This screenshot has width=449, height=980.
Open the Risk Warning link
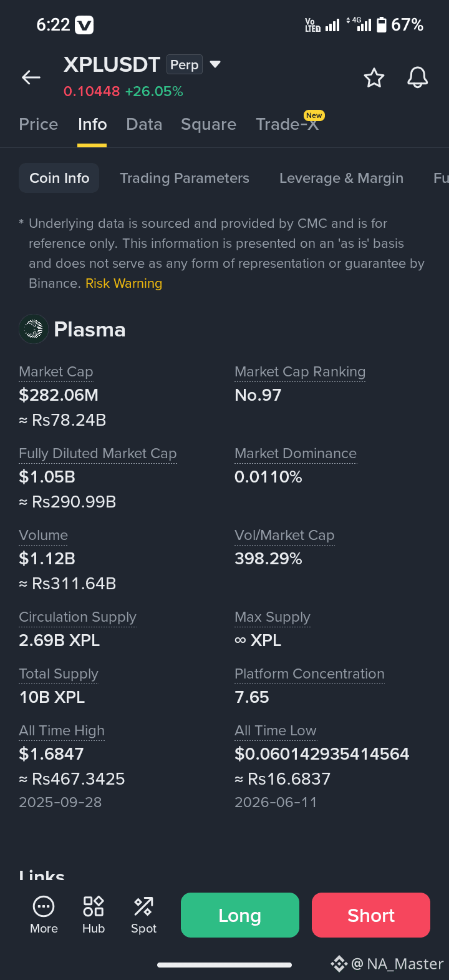[124, 283]
